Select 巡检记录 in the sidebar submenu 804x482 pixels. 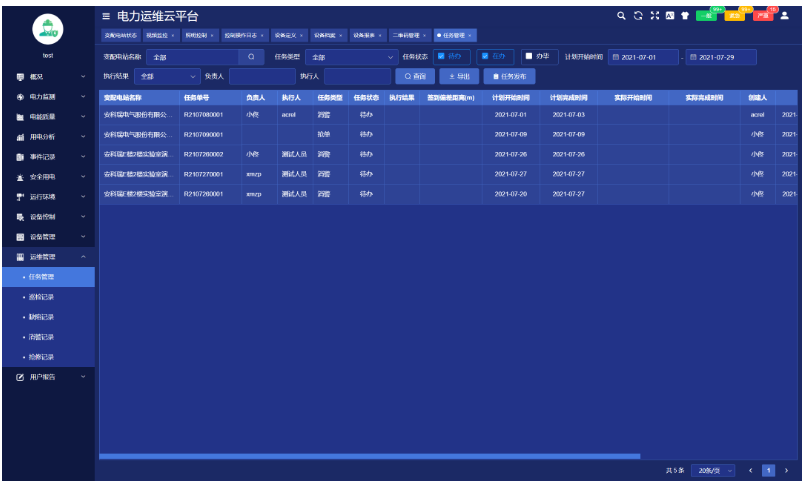click(x=42, y=297)
